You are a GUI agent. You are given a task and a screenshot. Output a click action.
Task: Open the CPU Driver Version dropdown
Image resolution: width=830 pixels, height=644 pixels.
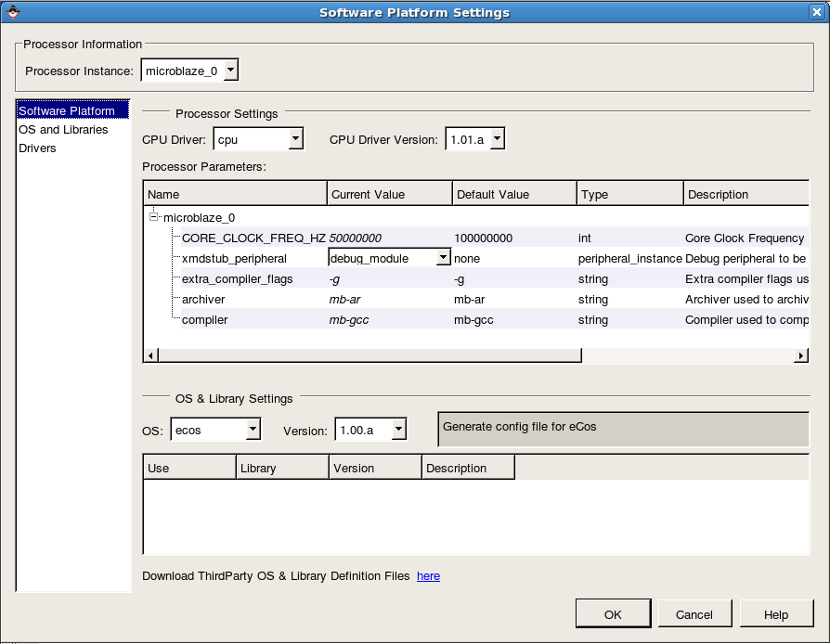(x=497, y=139)
